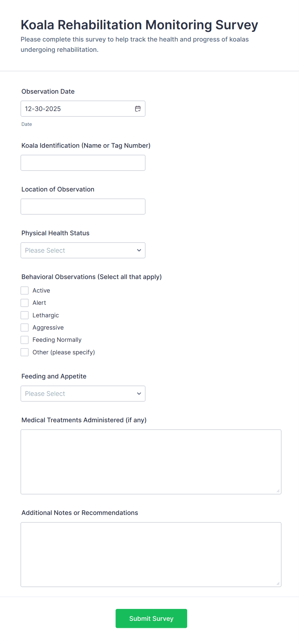Open the Physical Health Status dropdown
Image resolution: width=299 pixels, height=644 pixels.
(x=83, y=250)
